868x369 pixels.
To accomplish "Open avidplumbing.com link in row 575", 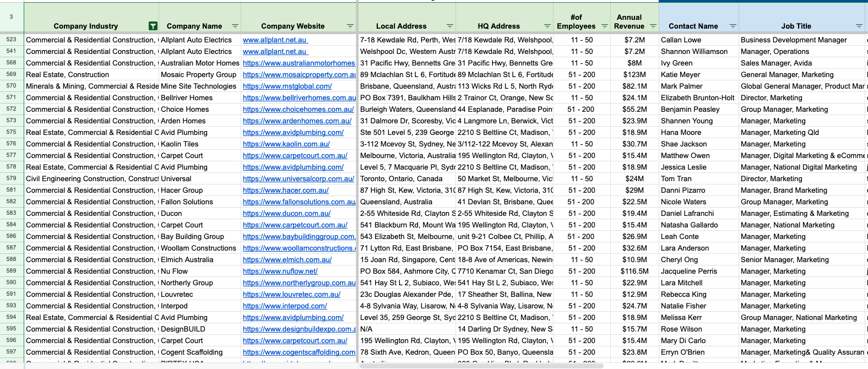I will (293, 132).
